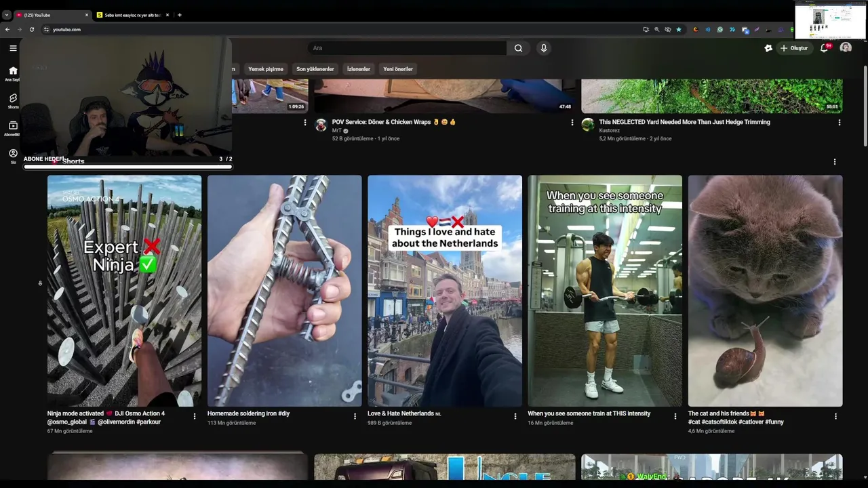Go to Home in YouTube sidebar
Viewport: 868px width, 488px height.
13,73
